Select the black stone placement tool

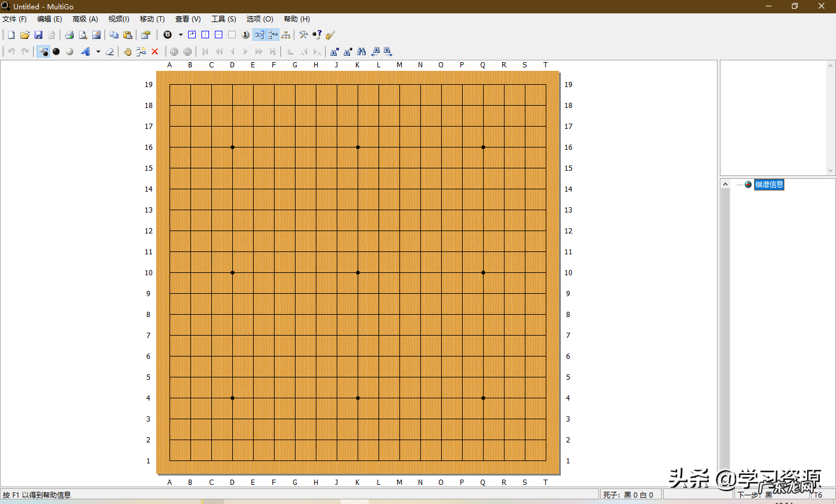click(56, 52)
